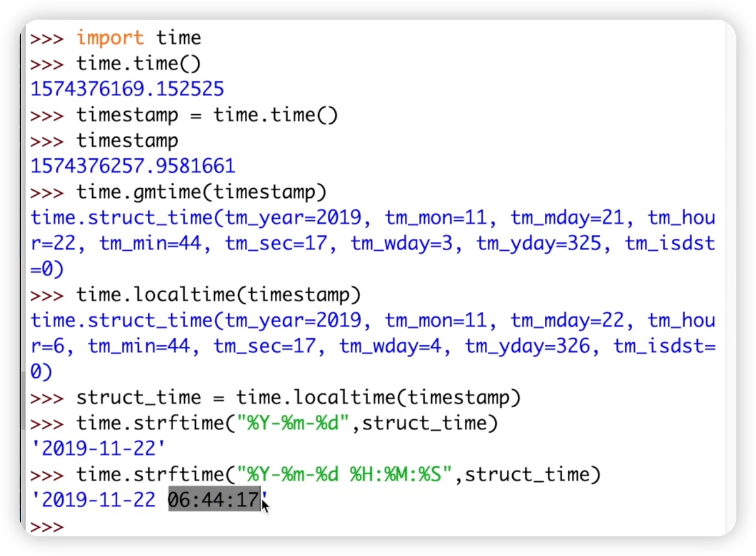This screenshot has height=556, width=756.
Task: Click the output string '2019-11-22' alone
Action: [98, 449]
